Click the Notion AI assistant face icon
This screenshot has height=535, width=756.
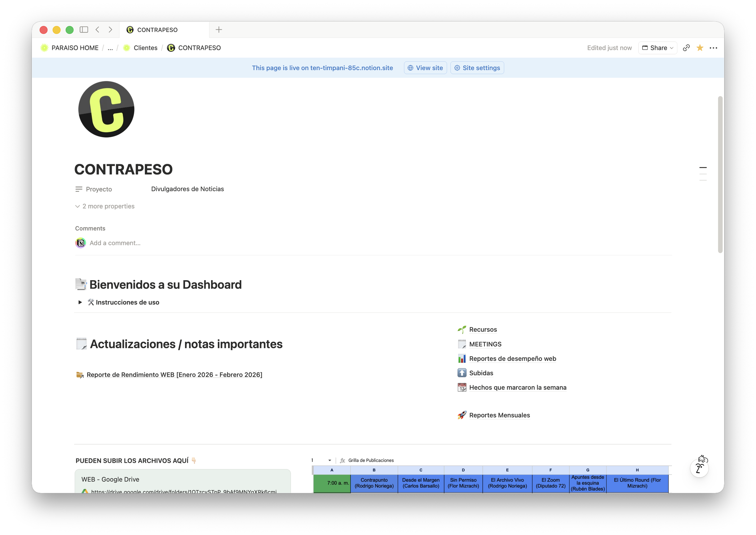(x=699, y=468)
